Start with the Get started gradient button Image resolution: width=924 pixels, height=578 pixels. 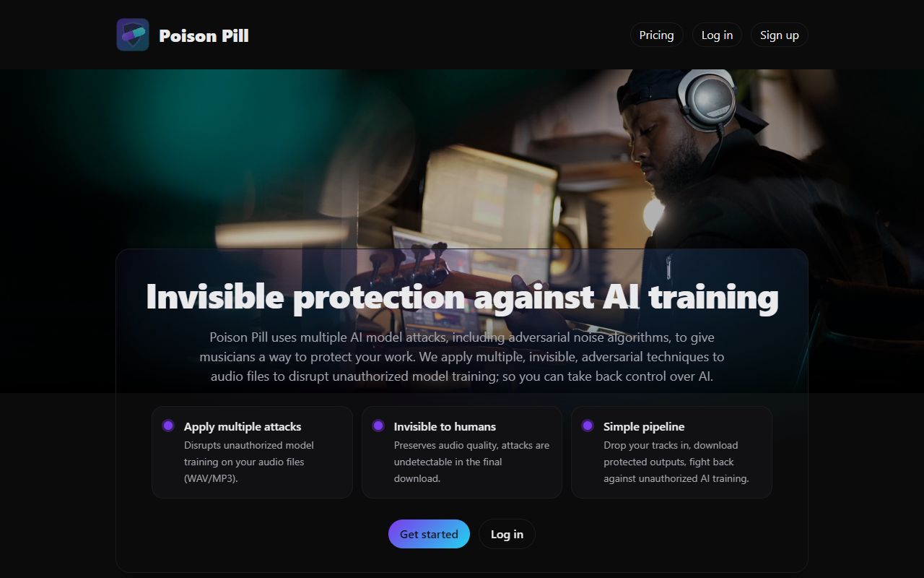(x=429, y=534)
